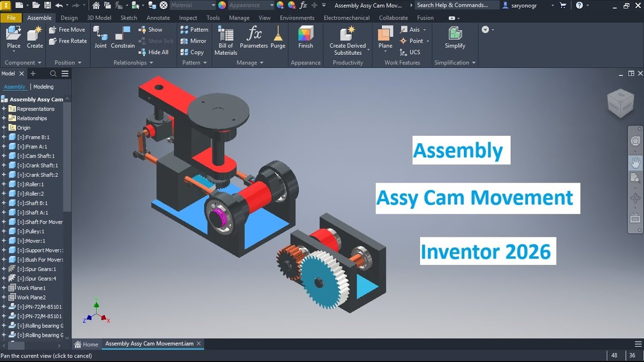Screen dimensions: 644x362
Task: Click the Point work feature
Action: 412,41
